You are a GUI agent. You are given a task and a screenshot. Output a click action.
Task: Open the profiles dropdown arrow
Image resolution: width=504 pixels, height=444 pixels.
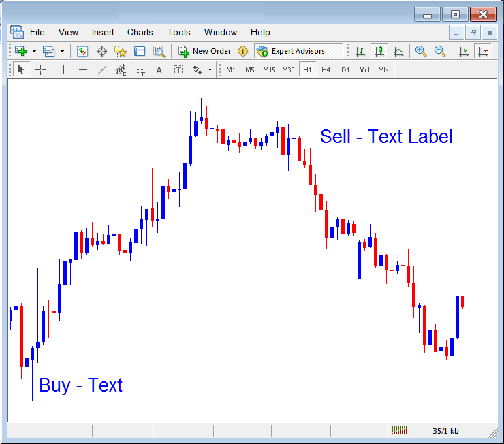(62, 51)
